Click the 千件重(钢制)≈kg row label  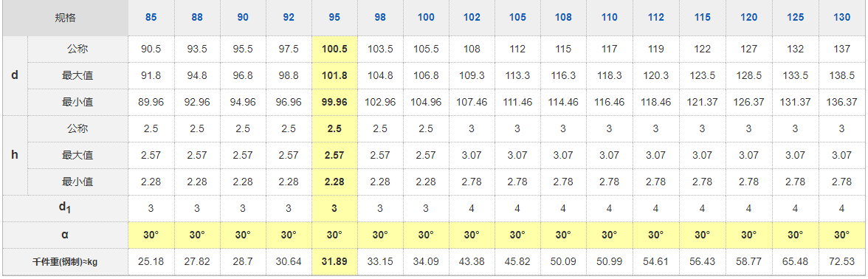tap(65, 262)
